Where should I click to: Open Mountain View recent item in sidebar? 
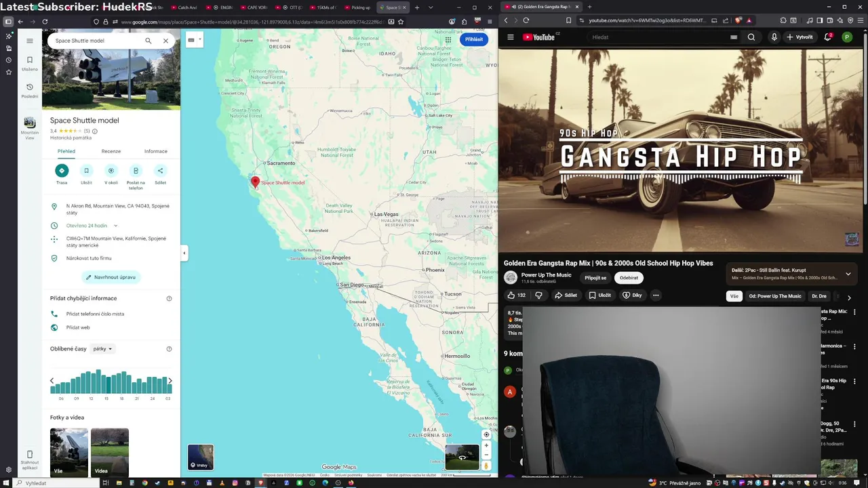[30, 127]
